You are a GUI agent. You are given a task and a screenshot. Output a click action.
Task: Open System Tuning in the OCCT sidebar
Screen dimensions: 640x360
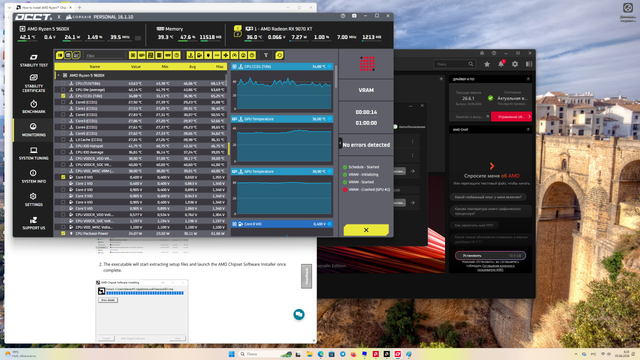[x=33, y=153]
